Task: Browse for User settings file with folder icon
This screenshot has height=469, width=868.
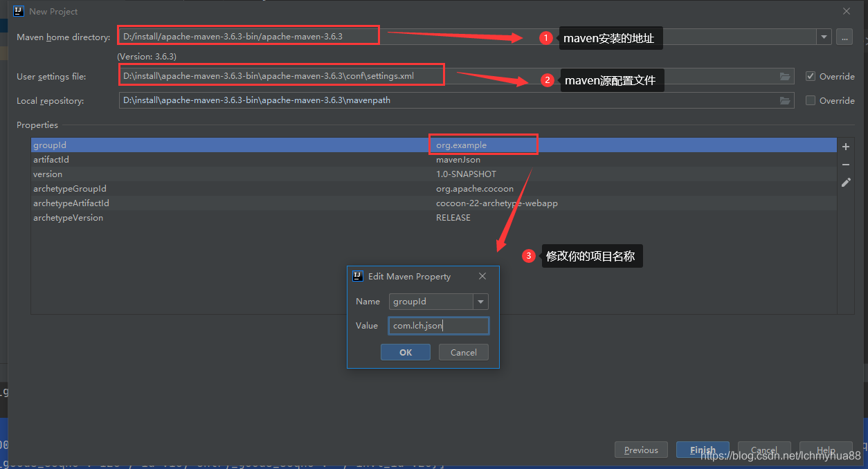Action: click(x=785, y=76)
